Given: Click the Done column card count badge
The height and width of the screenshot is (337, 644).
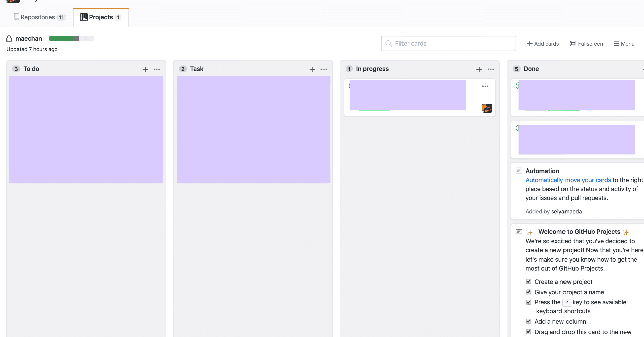Looking at the screenshot, I should pos(517,69).
